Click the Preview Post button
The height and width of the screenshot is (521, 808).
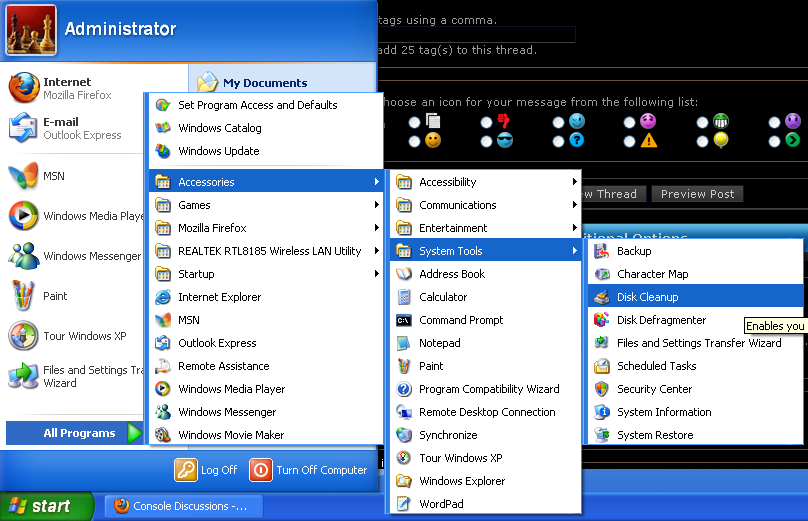click(x=697, y=194)
